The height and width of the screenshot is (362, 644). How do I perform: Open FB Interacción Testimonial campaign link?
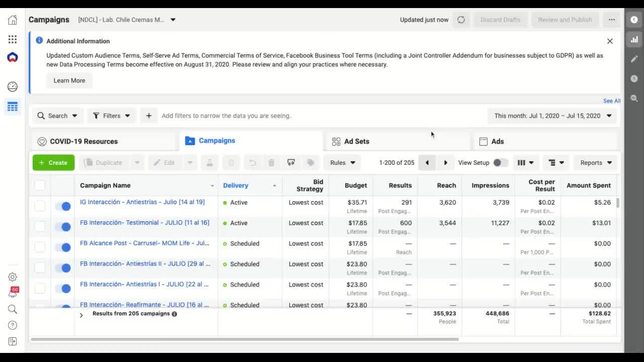click(144, 222)
